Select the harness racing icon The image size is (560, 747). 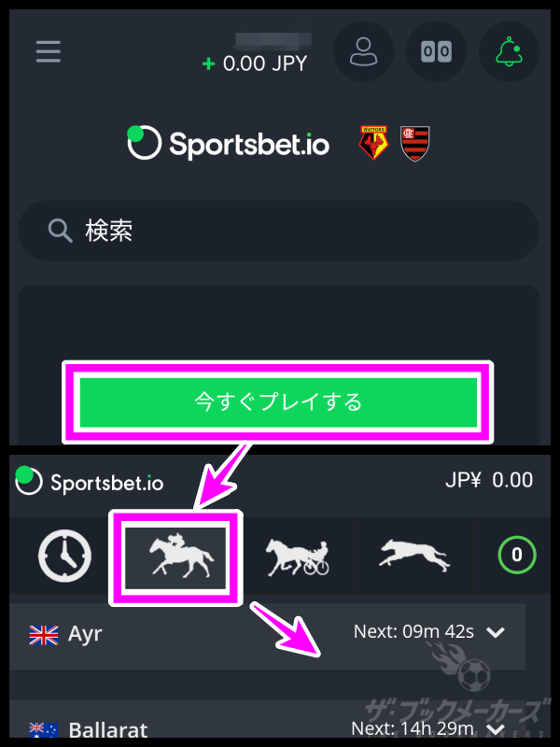tap(297, 557)
